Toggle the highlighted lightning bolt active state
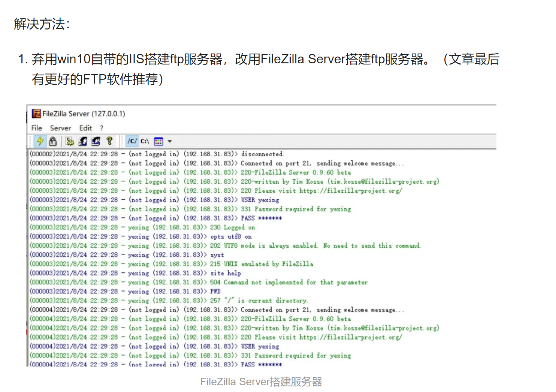This screenshot has height=392, width=556. 40,141
